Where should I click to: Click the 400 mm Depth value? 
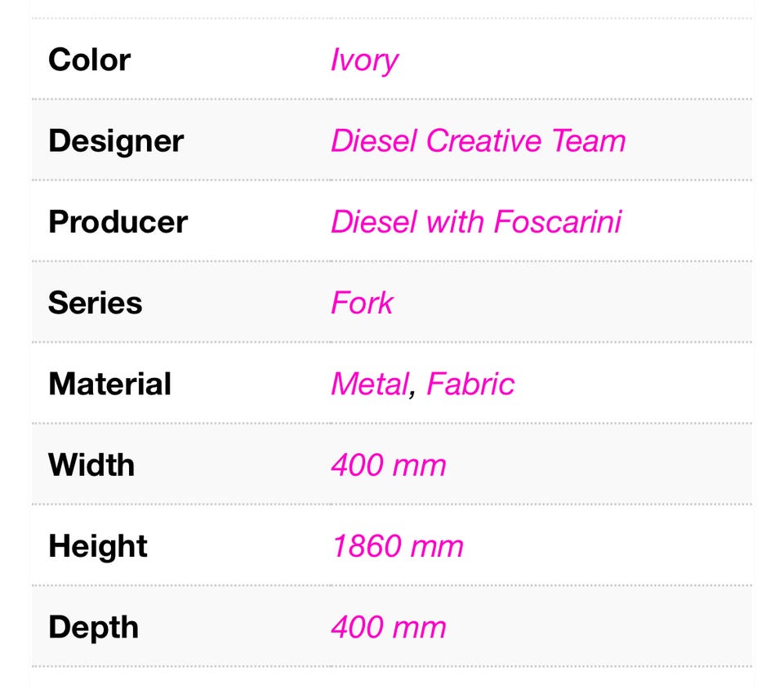tap(388, 627)
